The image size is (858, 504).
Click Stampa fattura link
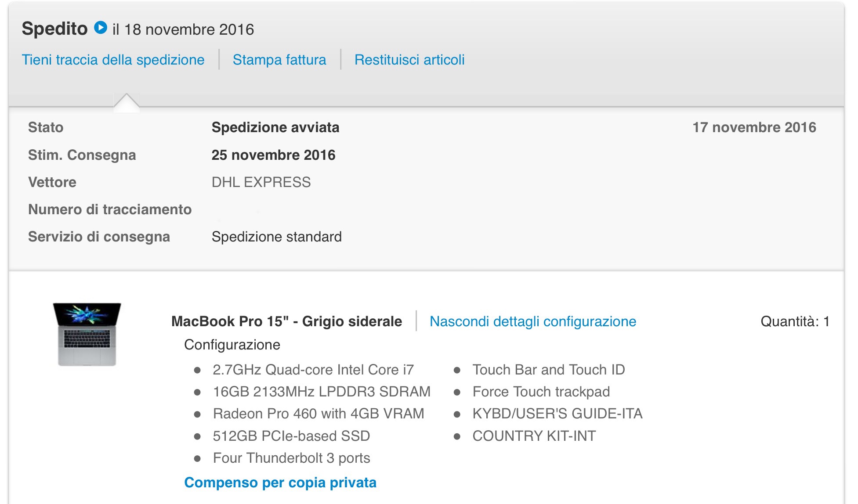coord(279,60)
